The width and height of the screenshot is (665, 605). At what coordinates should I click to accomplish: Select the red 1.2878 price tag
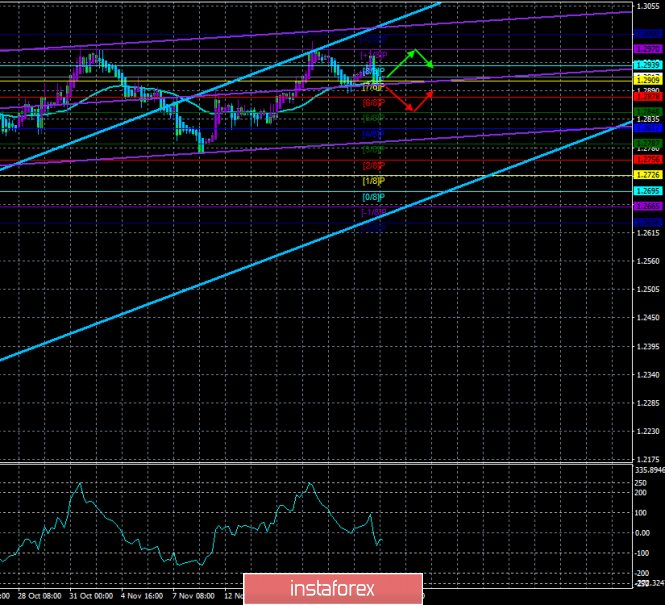pos(647,97)
